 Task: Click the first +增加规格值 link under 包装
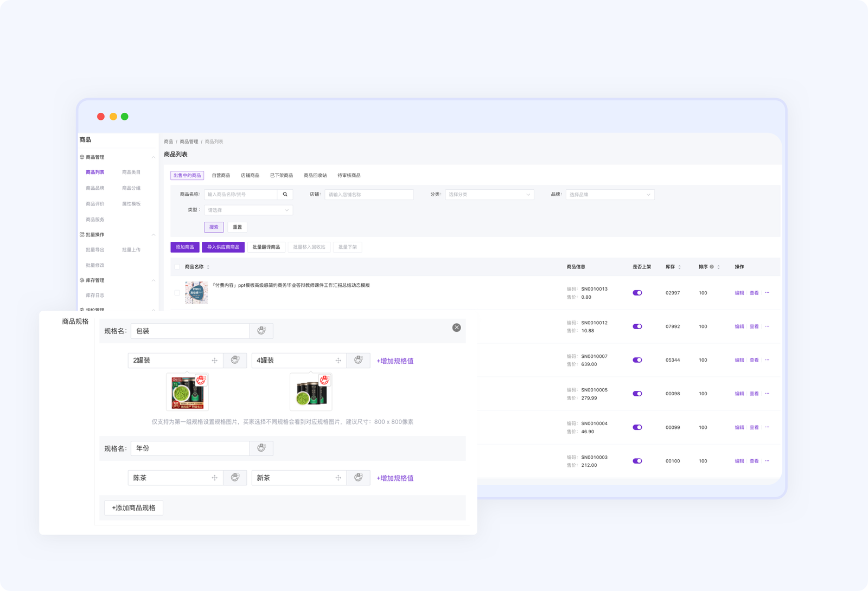pos(395,361)
